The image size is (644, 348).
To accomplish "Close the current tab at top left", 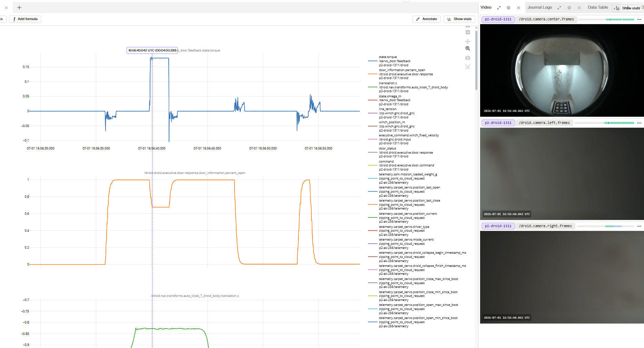I will [6, 8].
